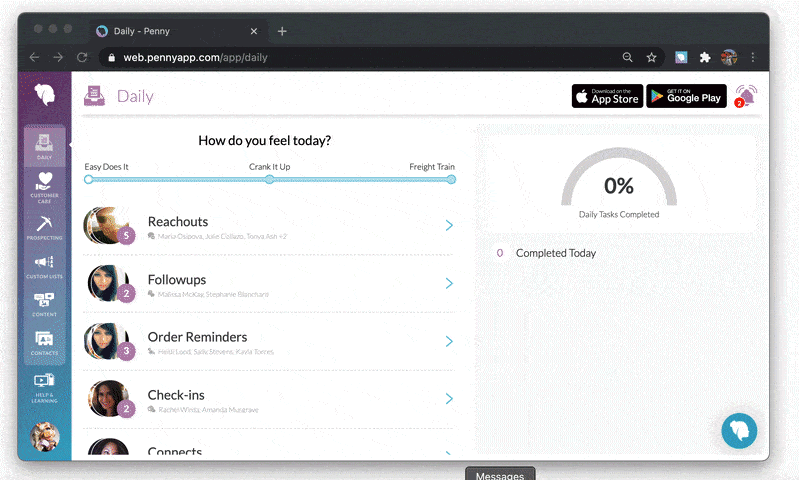The width and height of the screenshot is (799, 480).
Task: Click the Daily page header icon
Action: 94,96
